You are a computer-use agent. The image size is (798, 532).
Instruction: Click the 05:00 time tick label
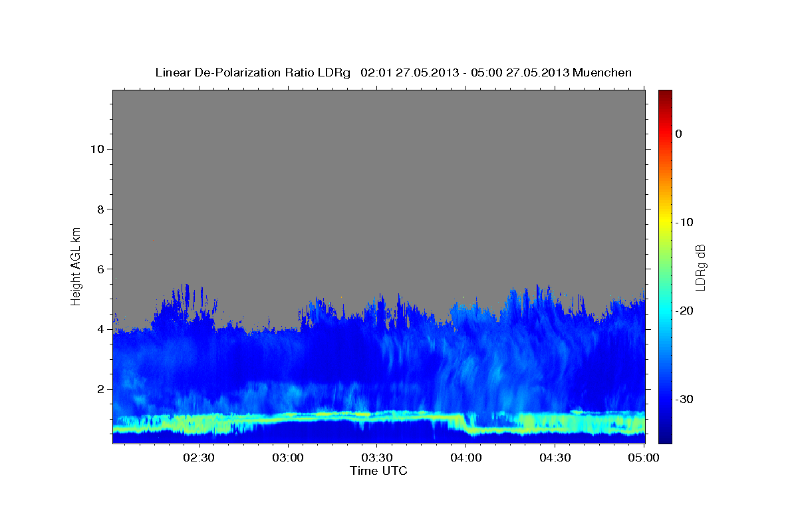click(x=643, y=458)
